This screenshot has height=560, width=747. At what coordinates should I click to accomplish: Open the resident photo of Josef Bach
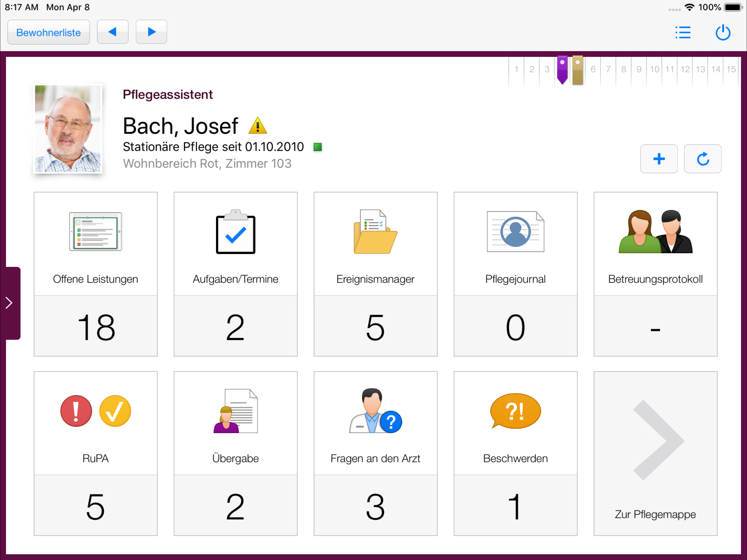tap(68, 129)
